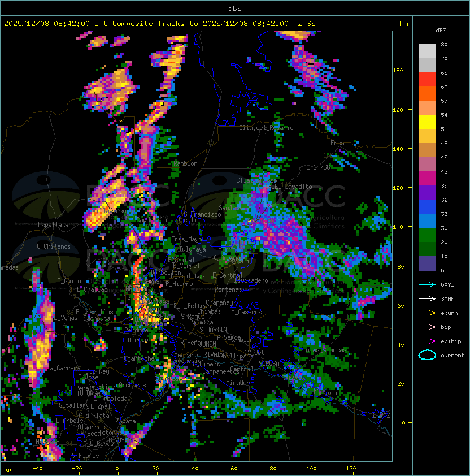Pick the red 60–65 dBZ swatch

pos(427,80)
